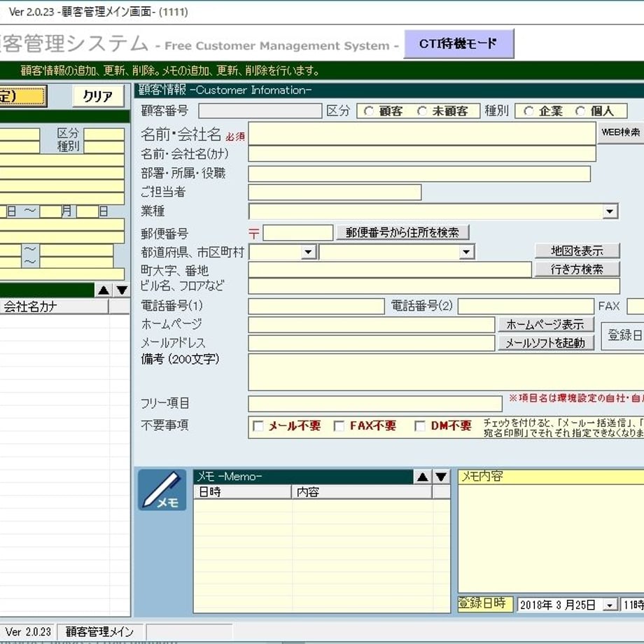Click the 名前・会社名(カナ) input field

tap(422, 154)
